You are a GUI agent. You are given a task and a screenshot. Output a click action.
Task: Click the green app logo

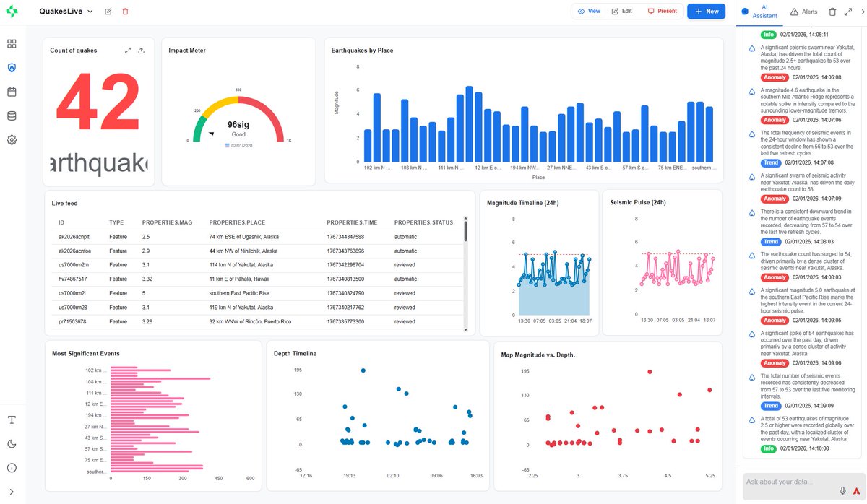12,12
